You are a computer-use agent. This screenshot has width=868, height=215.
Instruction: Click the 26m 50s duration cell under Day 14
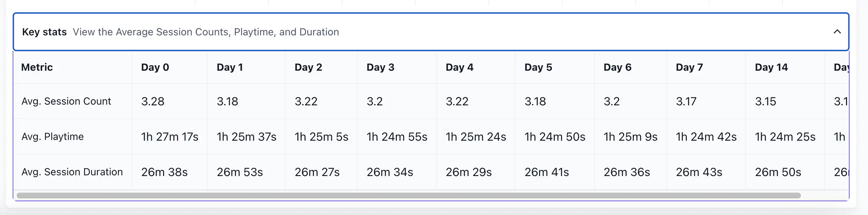tap(776, 172)
